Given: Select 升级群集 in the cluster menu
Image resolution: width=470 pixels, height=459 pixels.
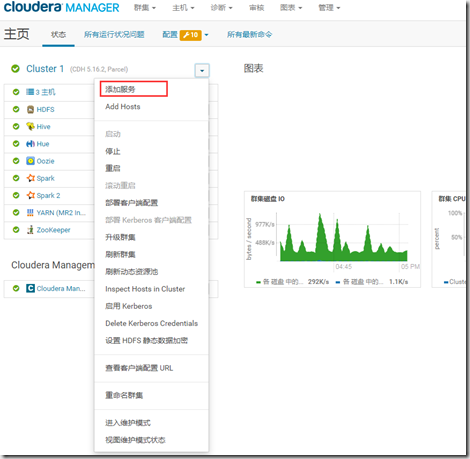Looking at the screenshot, I should point(120,237).
